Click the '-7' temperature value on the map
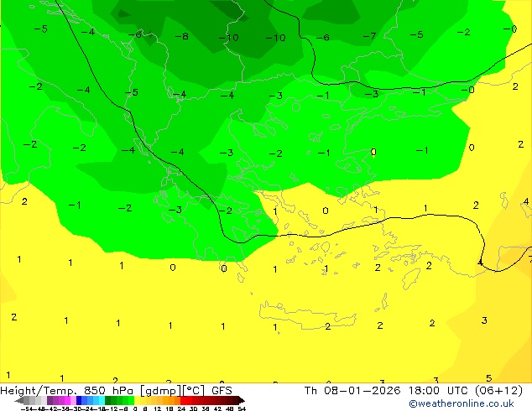 tap(369, 35)
